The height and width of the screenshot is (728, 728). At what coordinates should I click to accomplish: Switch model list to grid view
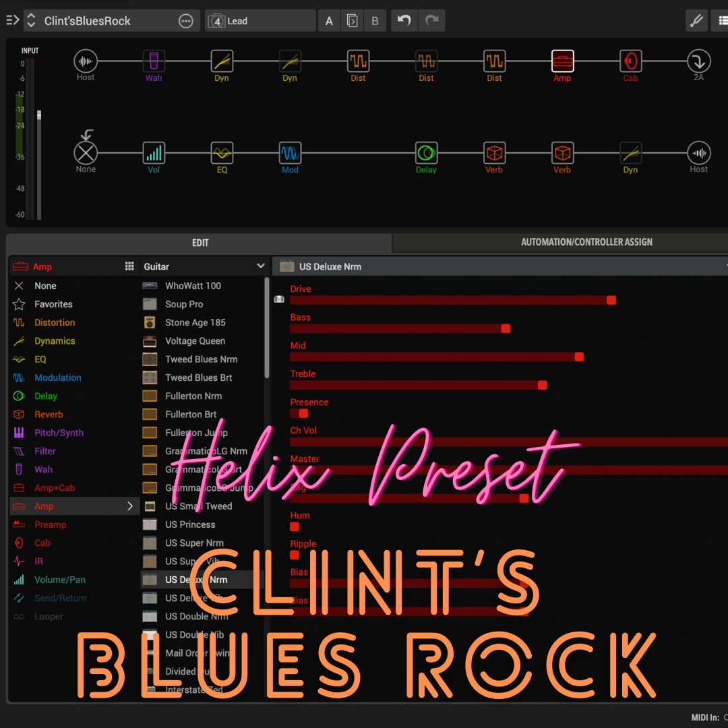pyautogui.click(x=128, y=266)
